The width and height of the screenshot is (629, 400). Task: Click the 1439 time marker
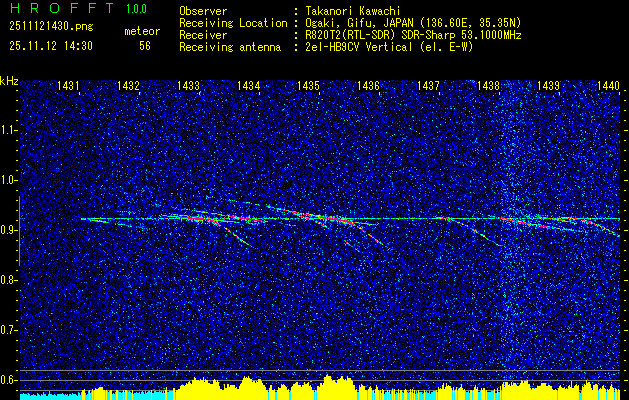tap(548, 85)
